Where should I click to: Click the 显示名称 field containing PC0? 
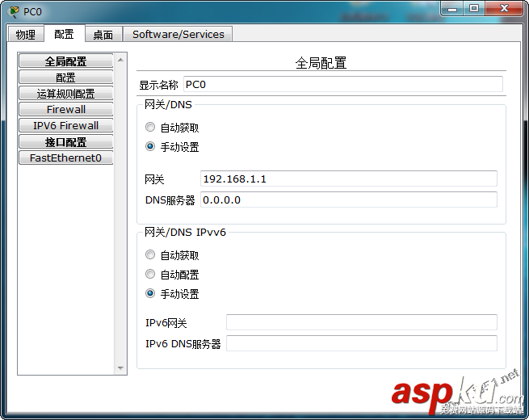click(x=342, y=84)
